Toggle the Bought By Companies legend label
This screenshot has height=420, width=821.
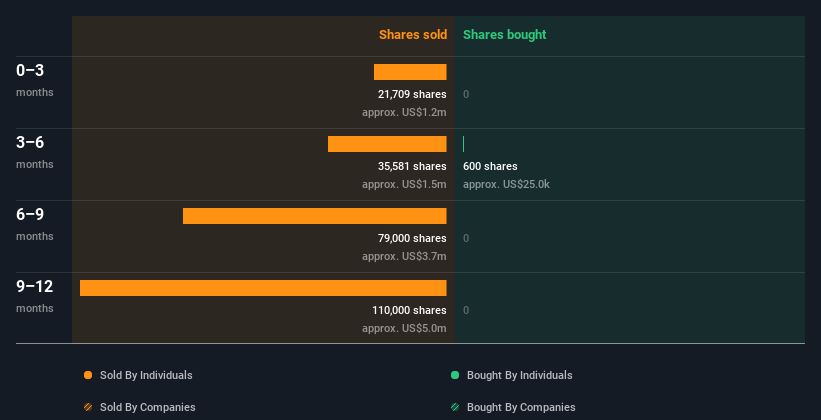(521, 407)
